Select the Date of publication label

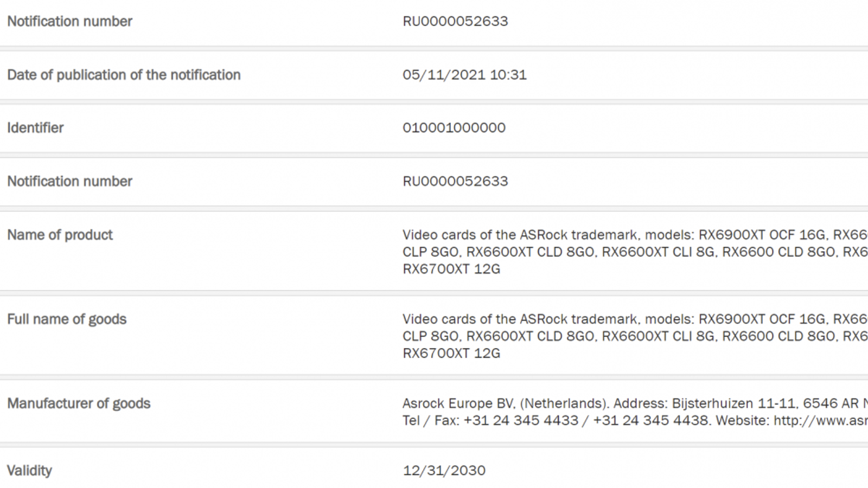coord(124,75)
